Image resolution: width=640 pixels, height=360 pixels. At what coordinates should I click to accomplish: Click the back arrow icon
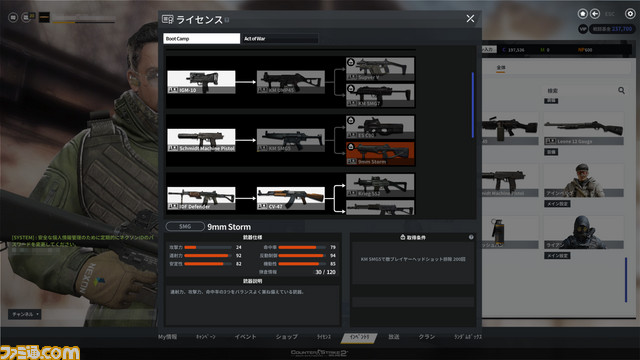[x=595, y=14]
